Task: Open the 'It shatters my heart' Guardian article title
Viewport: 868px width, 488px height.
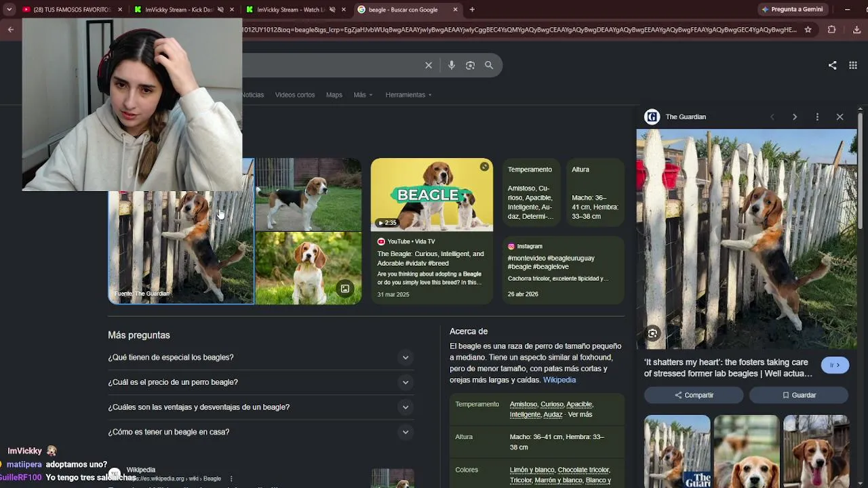Action: tap(728, 368)
